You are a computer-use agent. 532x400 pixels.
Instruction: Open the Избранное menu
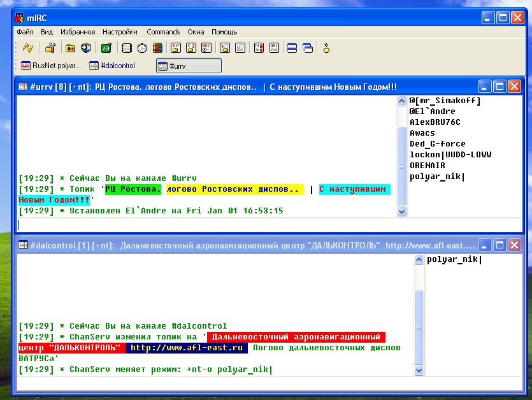[x=78, y=32]
